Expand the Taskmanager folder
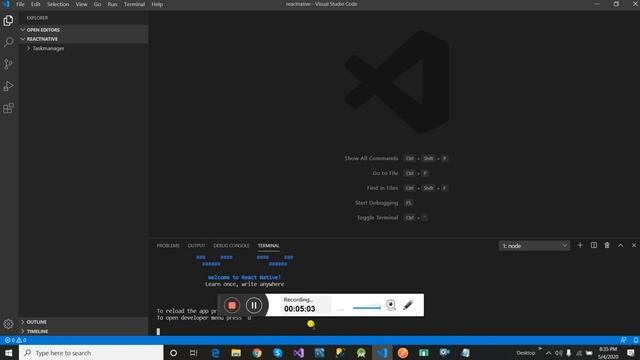This screenshot has height=360, width=640. click(x=84, y=48)
